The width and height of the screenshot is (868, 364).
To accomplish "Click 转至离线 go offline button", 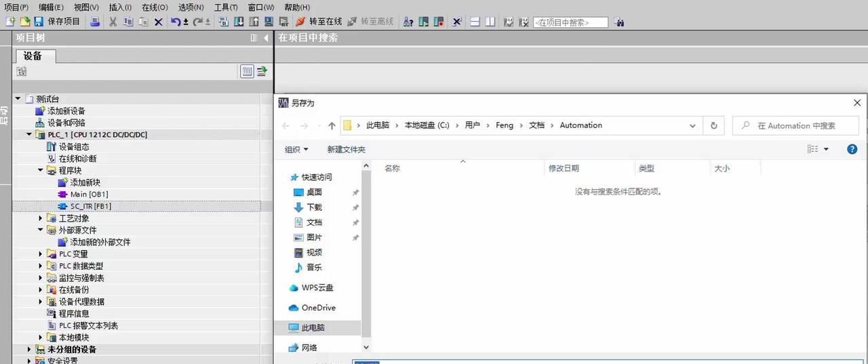I will [370, 22].
